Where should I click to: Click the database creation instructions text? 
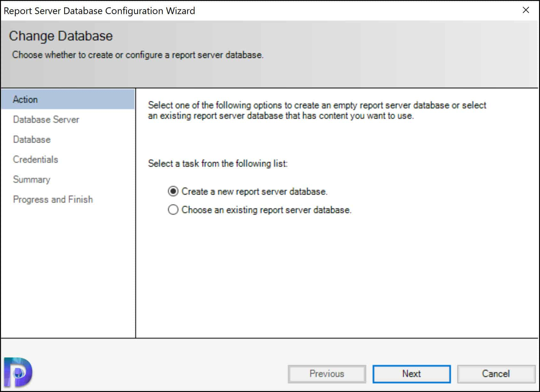point(317,110)
